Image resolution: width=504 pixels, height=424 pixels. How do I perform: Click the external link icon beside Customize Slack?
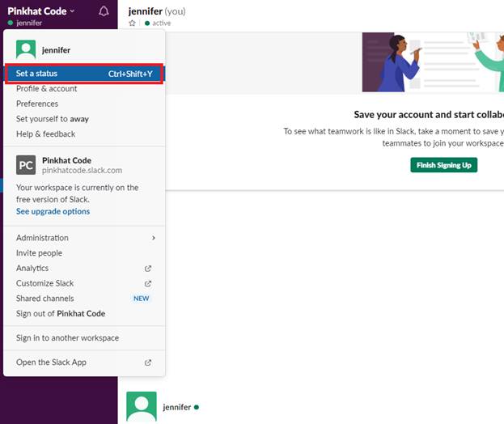click(148, 283)
